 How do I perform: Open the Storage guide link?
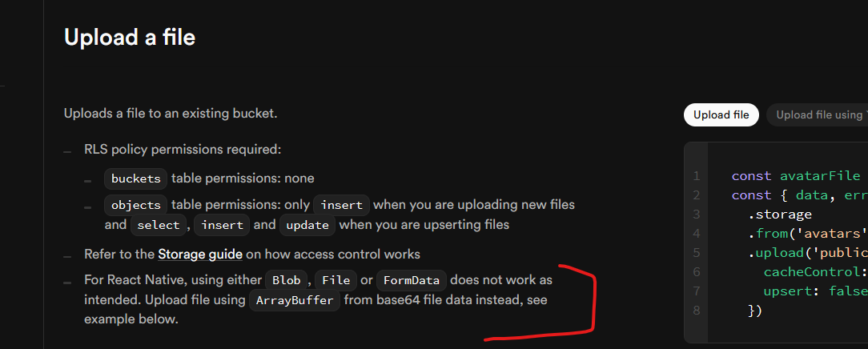point(200,255)
